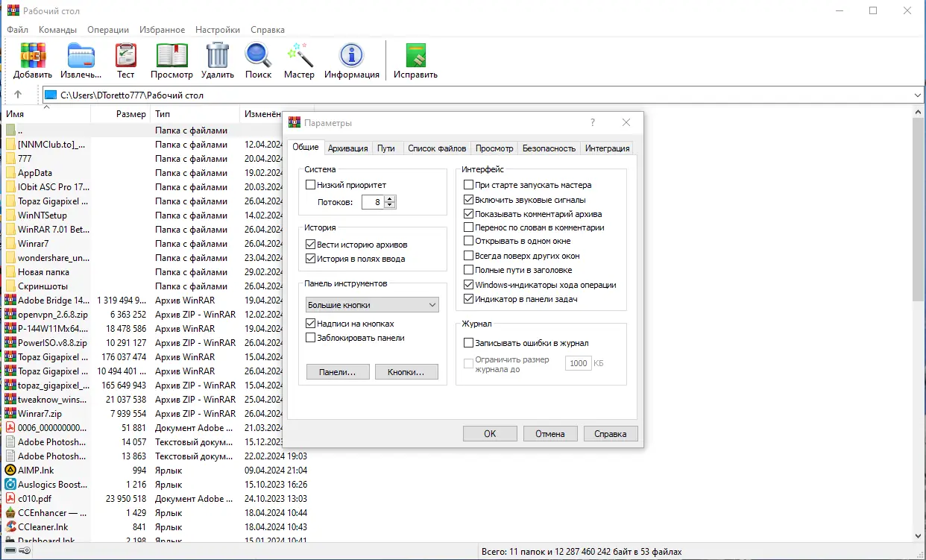926x560 pixels.
Task: Open the Просмотр toolbar icon
Action: tap(171, 55)
